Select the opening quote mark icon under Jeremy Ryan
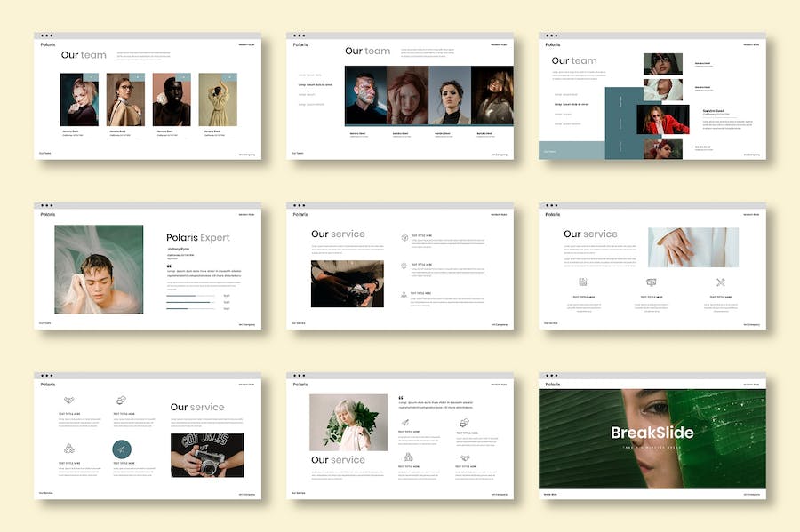The height and width of the screenshot is (532, 800). click(x=169, y=265)
